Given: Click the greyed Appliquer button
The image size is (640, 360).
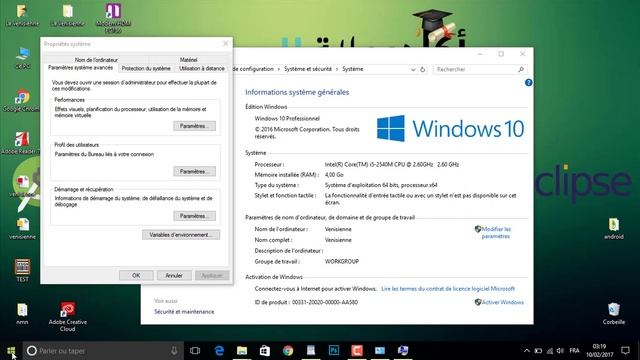Looking at the screenshot, I should point(212,276).
